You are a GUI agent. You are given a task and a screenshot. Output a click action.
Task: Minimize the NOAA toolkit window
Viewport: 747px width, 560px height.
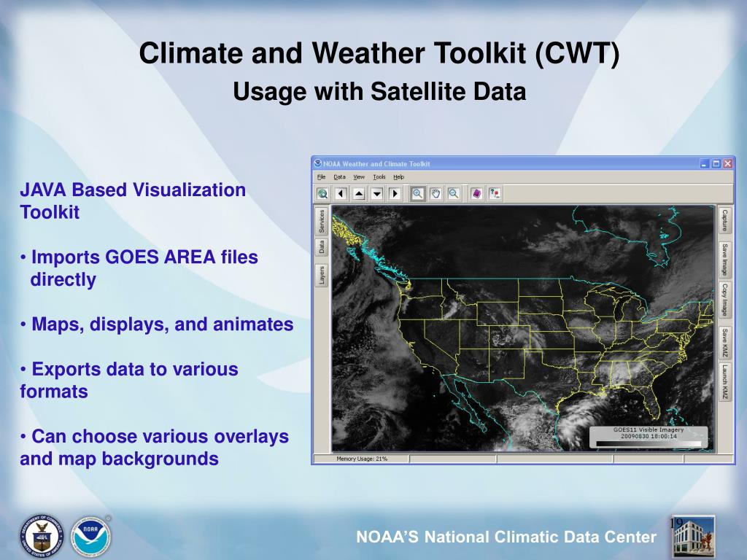(x=705, y=164)
